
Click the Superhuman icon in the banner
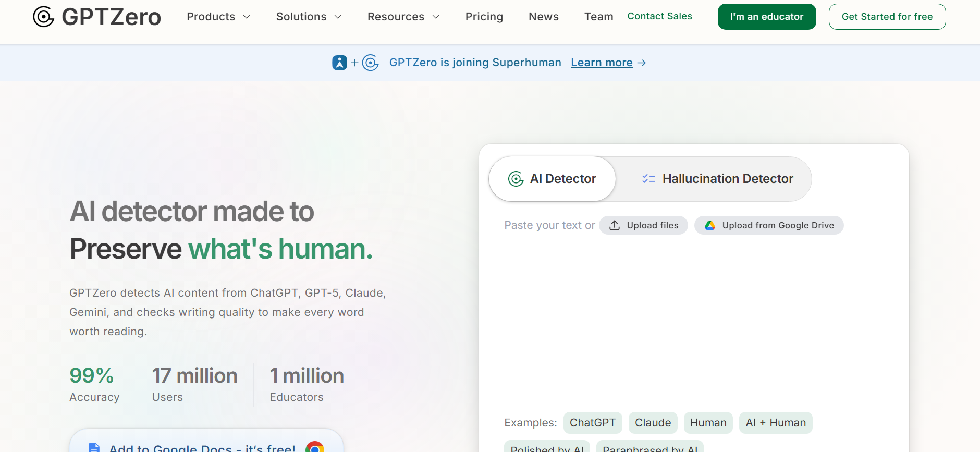[x=339, y=63]
